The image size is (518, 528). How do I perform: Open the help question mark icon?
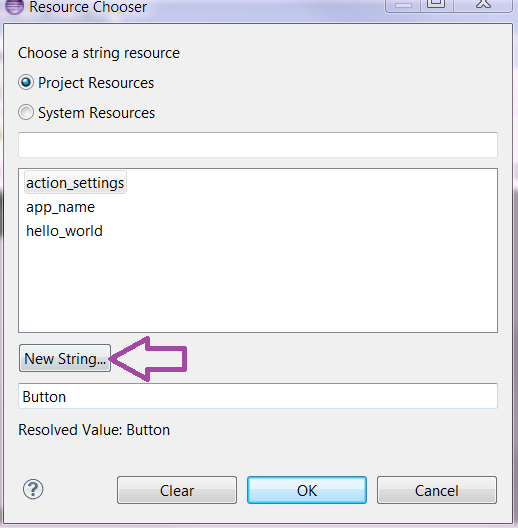[x=33, y=489]
